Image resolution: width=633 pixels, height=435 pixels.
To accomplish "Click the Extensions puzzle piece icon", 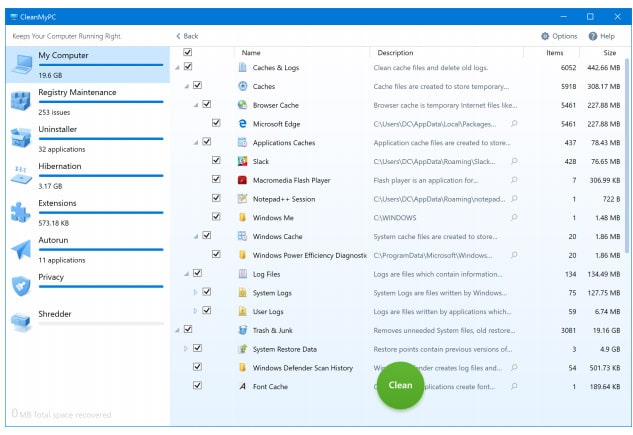I will (x=21, y=211).
